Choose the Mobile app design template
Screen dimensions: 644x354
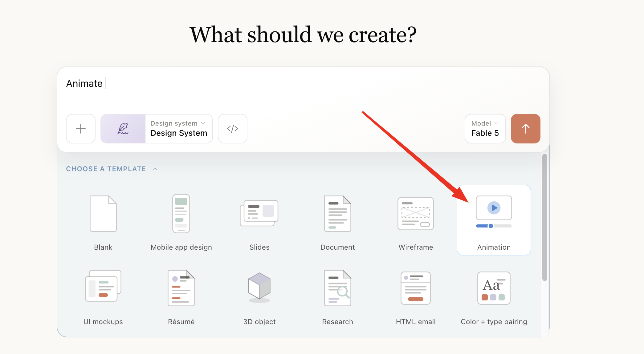click(181, 222)
